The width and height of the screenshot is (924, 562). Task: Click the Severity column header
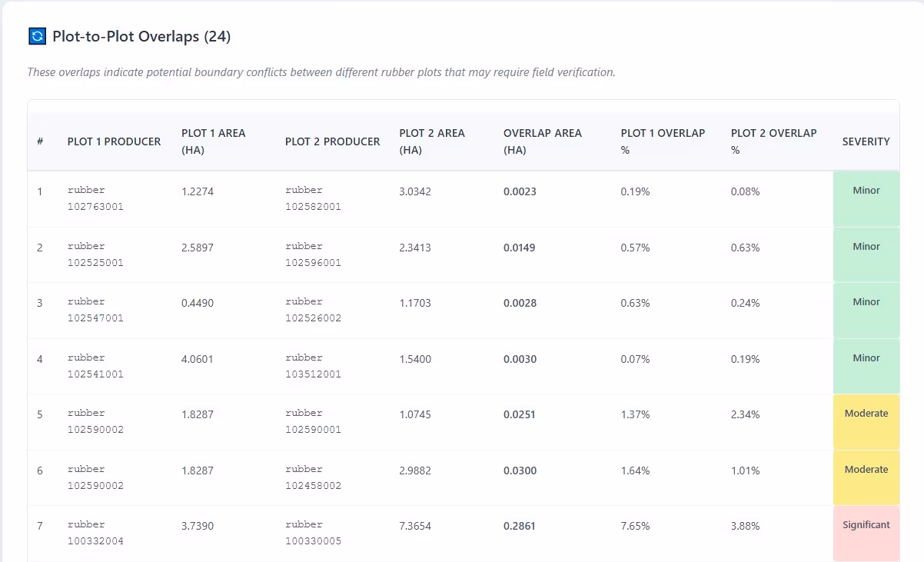tap(866, 141)
